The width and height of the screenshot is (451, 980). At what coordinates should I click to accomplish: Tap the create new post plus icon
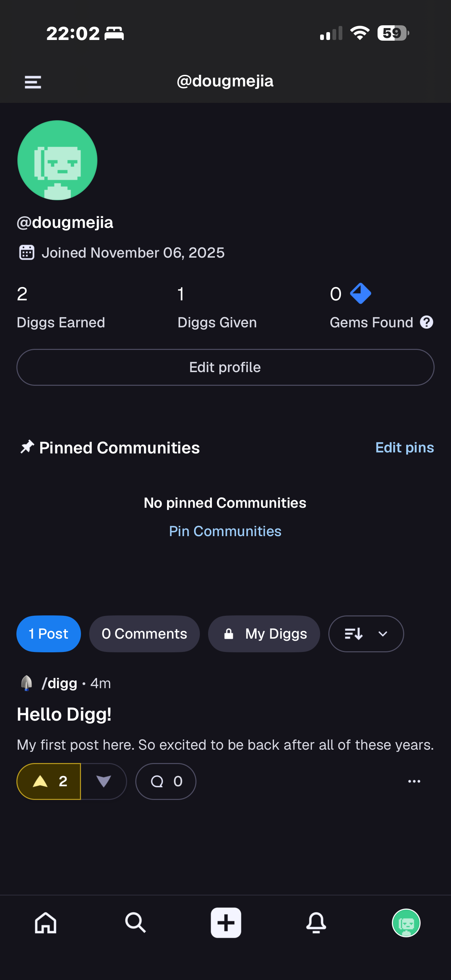(x=226, y=923)
